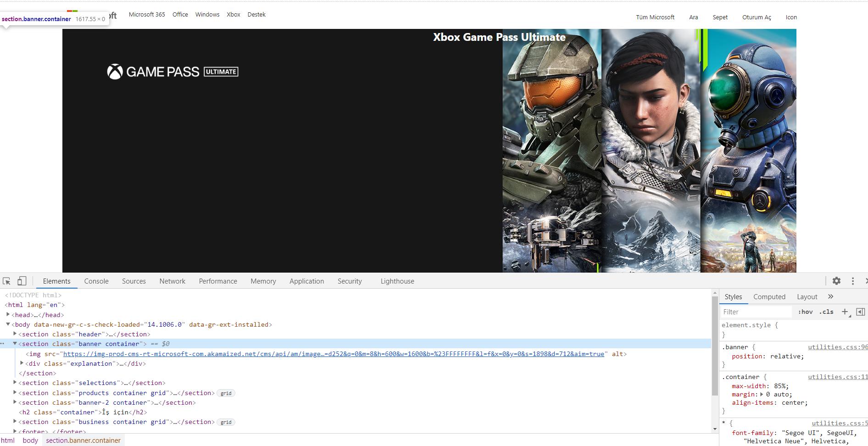Screen dimensions: 868x446
Task: Click the Xbox nav link
Action: tap(234, 15)
